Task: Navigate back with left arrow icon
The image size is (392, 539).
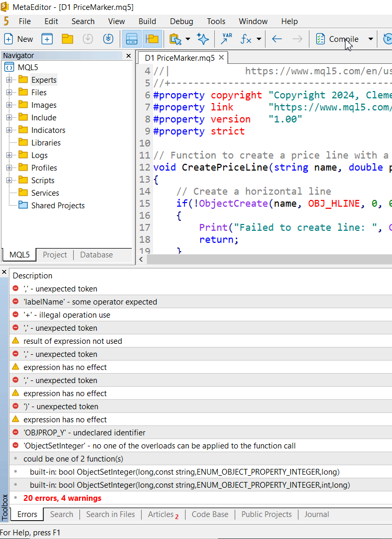Action: [277, 39]
